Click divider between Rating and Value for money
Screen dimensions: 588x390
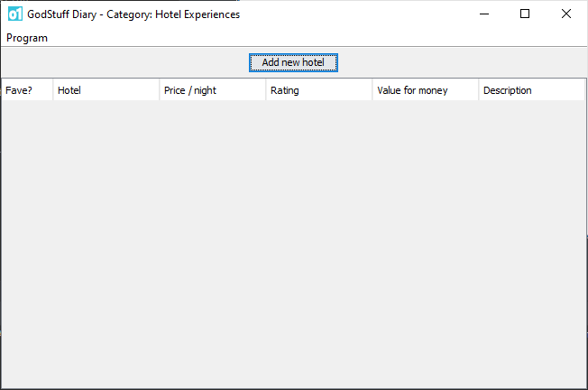click(372, 90)
